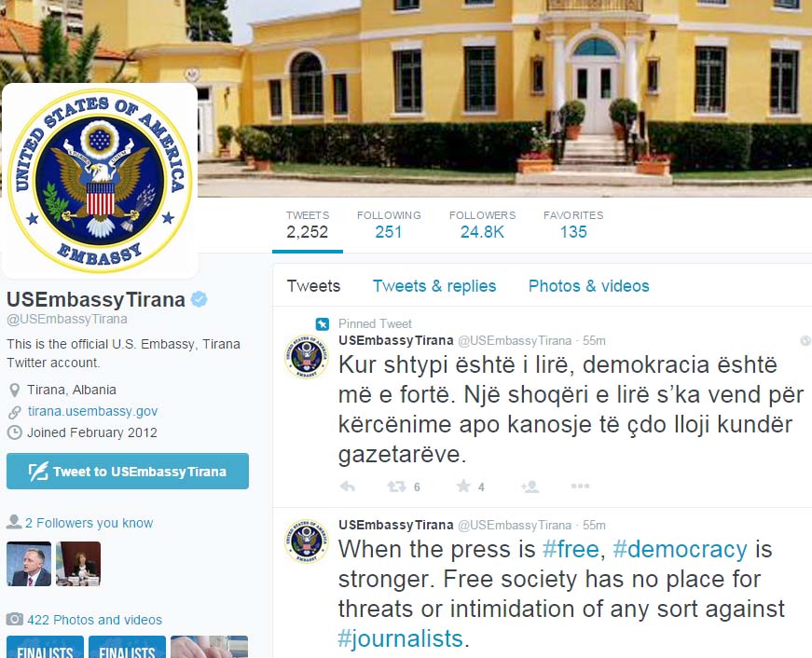Screen dimensions: 812x658
Task: Open the Following 251 list
Action: tap(389, 225)
